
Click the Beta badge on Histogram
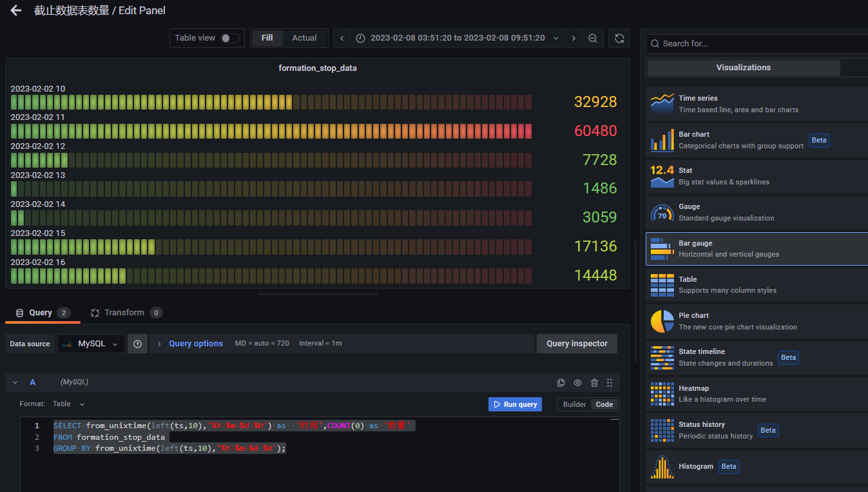(729, 466)
